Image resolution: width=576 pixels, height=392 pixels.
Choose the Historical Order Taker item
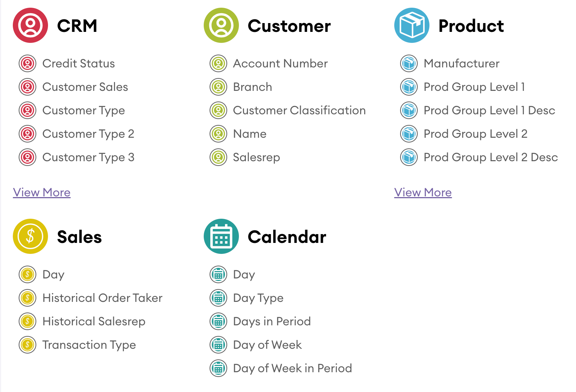102,298
